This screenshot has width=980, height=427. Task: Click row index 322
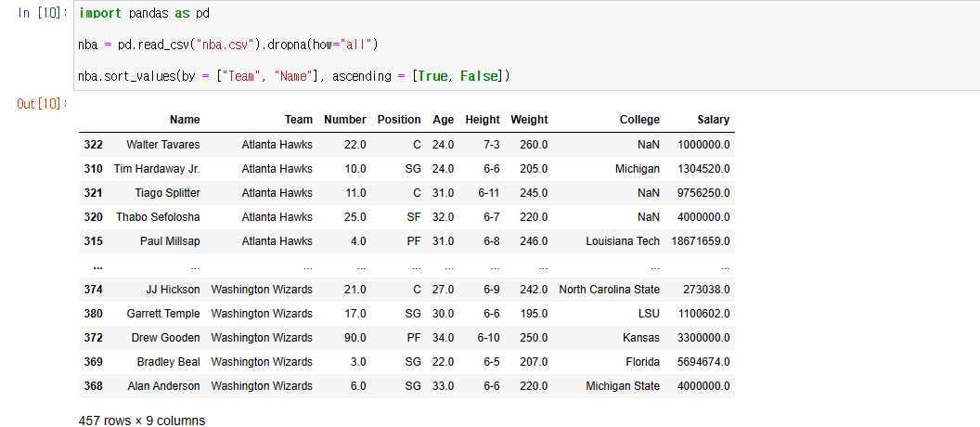[93, 145]
